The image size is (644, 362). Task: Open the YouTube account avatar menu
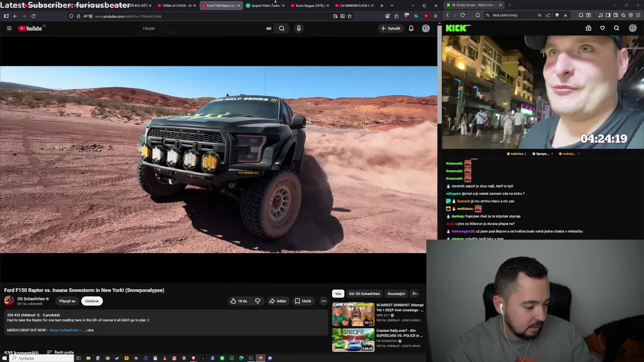426,28
